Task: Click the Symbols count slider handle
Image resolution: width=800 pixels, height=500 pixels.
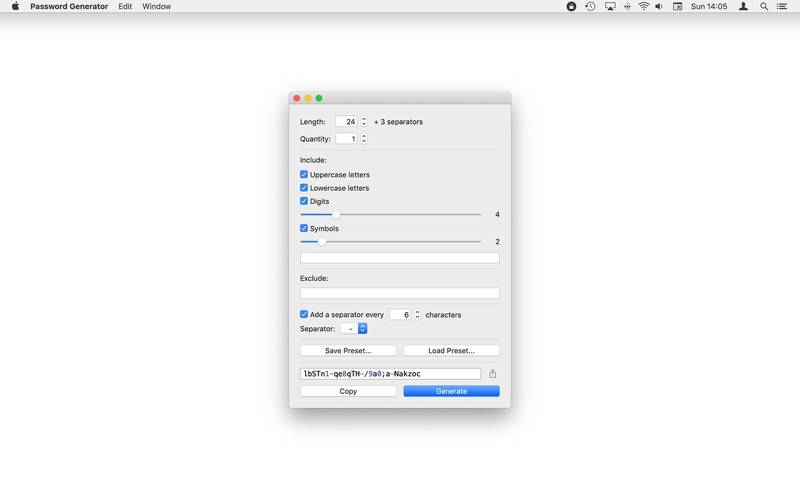Action: pos(322,241)
